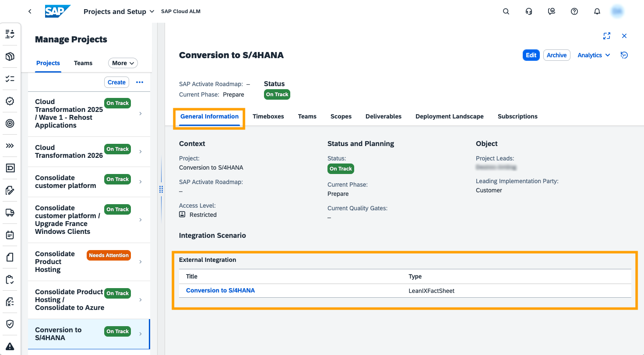Open the checklist icon in sidebar

(x=10, y=79)
